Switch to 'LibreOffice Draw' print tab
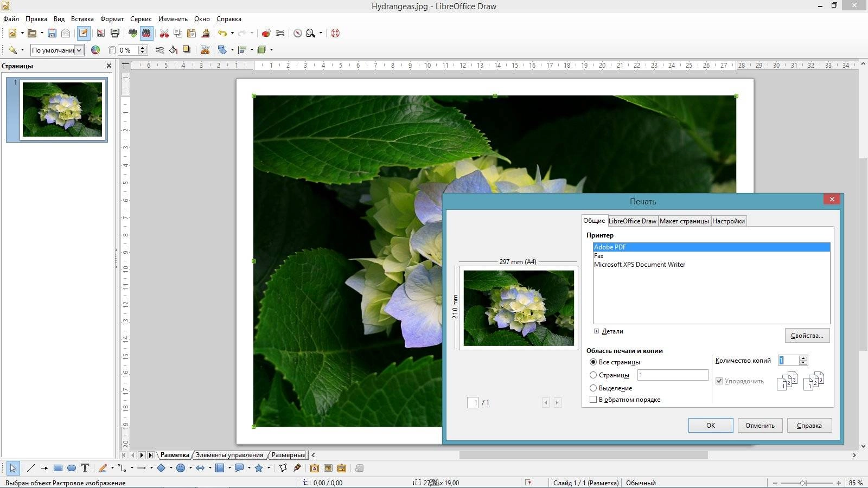868x488 pixels. [632, 221]
